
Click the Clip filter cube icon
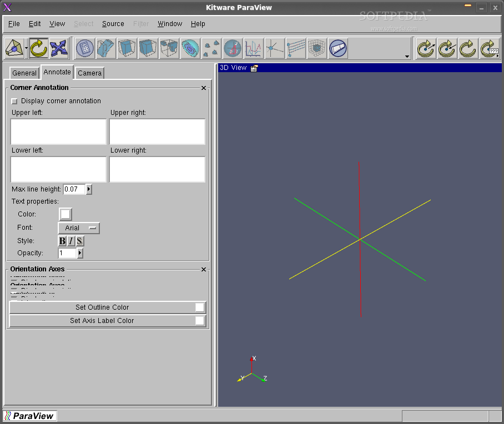tap(127, 48)
